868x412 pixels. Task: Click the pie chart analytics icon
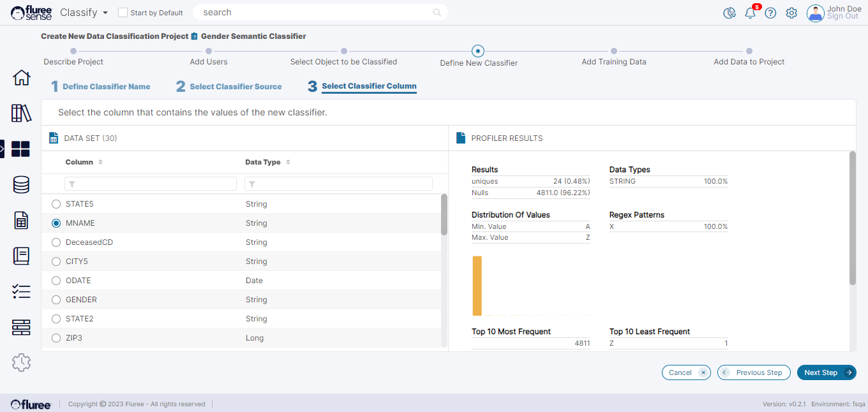(x=730, y=13)
